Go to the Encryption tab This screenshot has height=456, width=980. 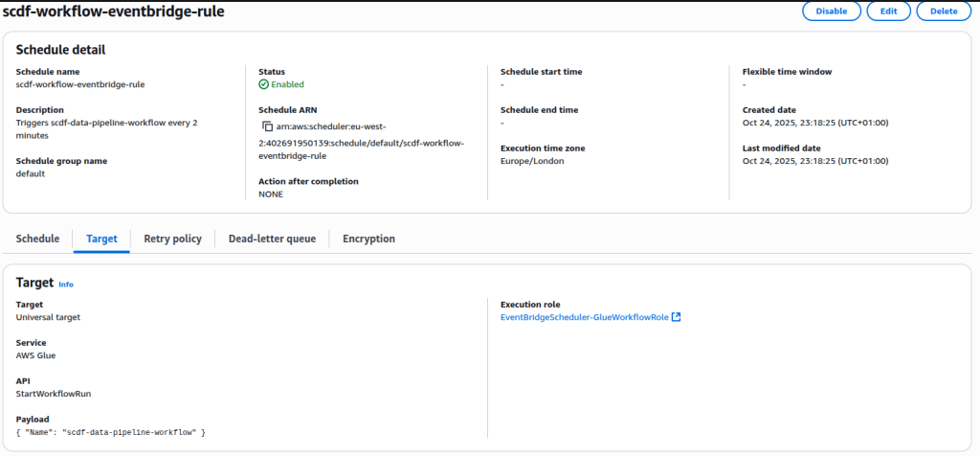click(368, 239)
